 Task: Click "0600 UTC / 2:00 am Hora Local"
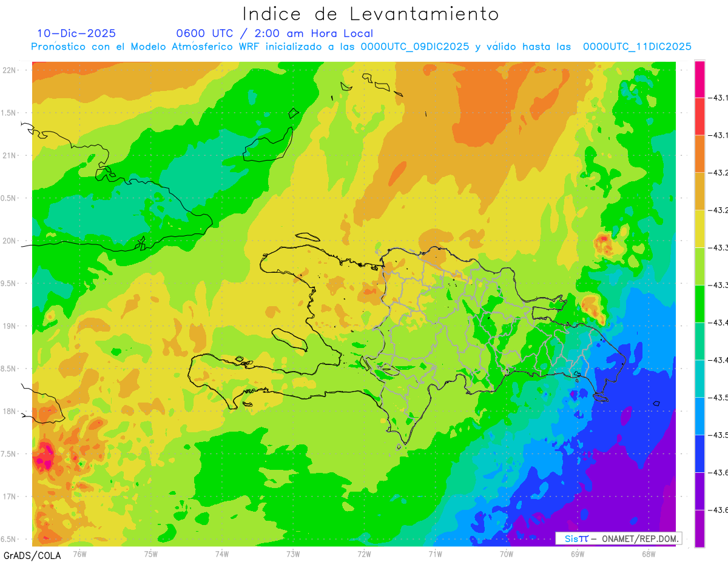coord(275,33)
